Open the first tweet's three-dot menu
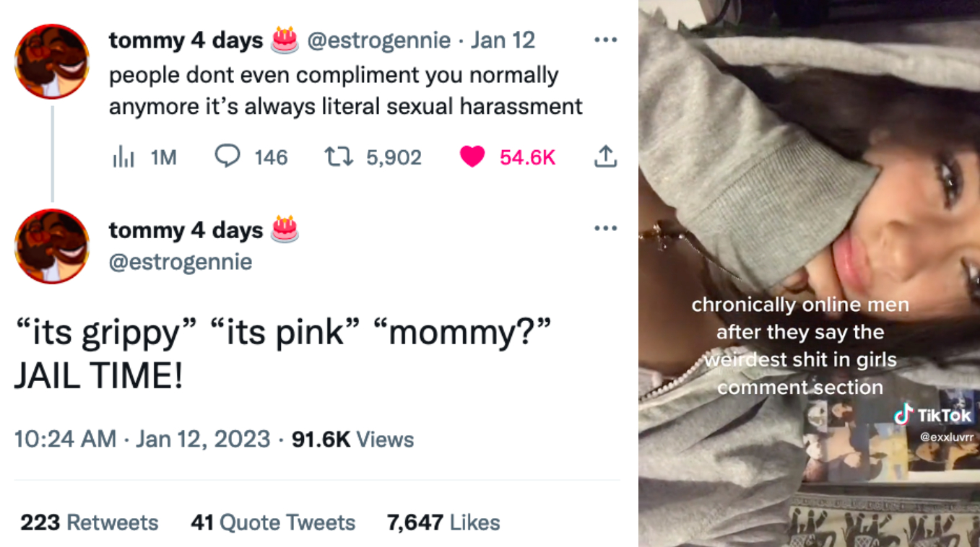Screen dimensions: 980x547 605,40
